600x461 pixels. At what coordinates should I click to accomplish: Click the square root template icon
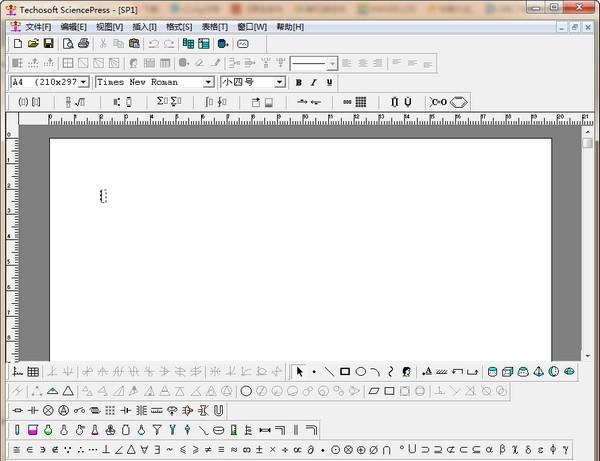click(x=79, y=102)
